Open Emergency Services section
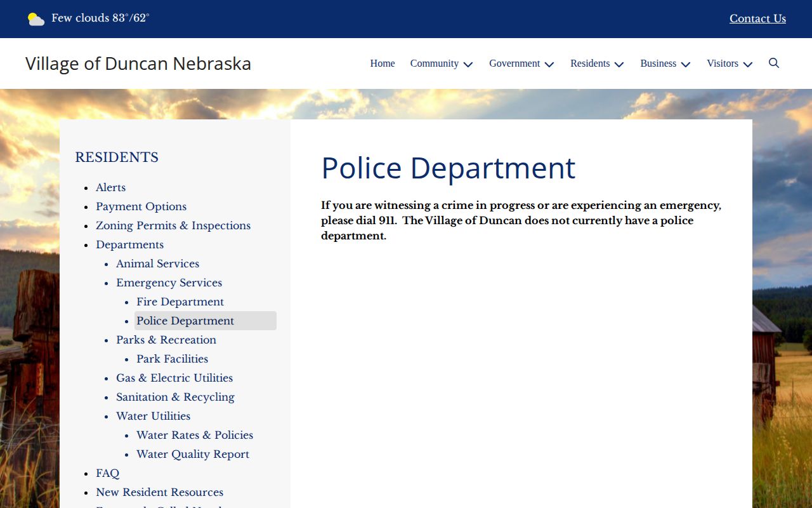 (x=169, y=283)
